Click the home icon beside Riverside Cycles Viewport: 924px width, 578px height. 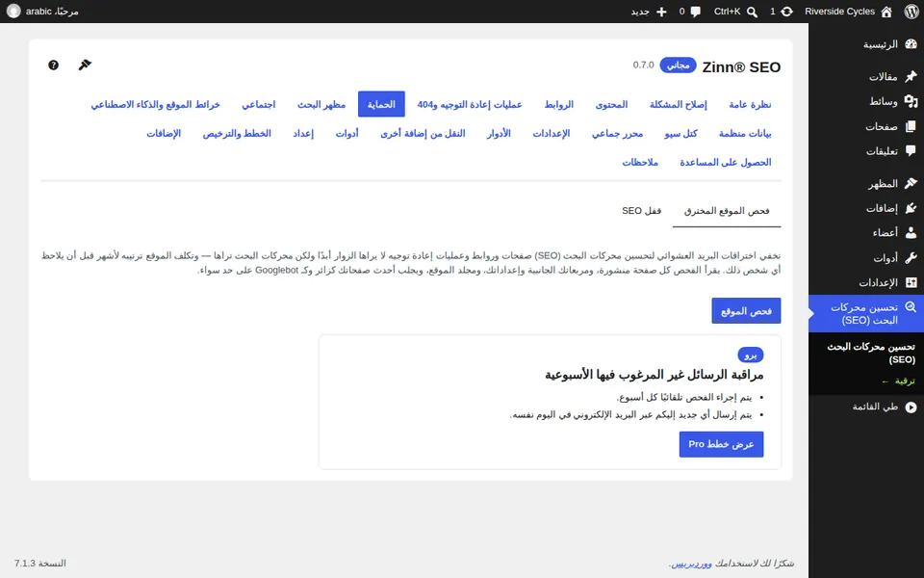coord(886,12)
